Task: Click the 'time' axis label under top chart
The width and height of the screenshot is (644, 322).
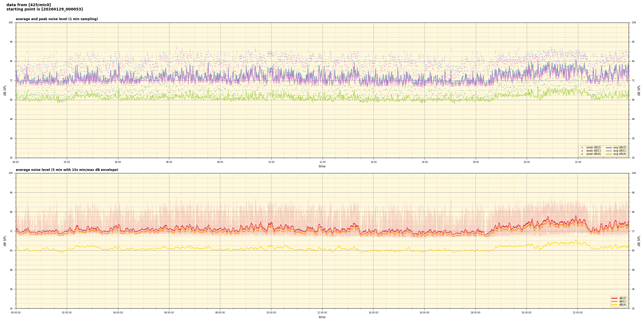Action: 322,166
